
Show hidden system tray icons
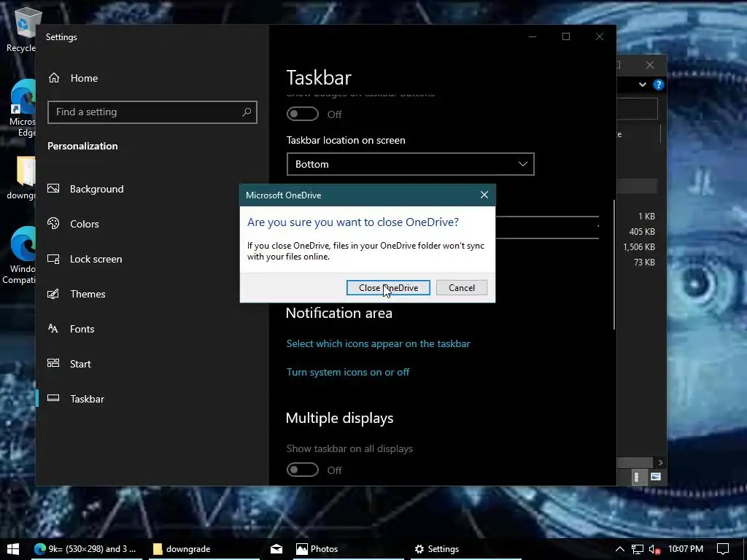pyautogui.click(x=620, y=549)
